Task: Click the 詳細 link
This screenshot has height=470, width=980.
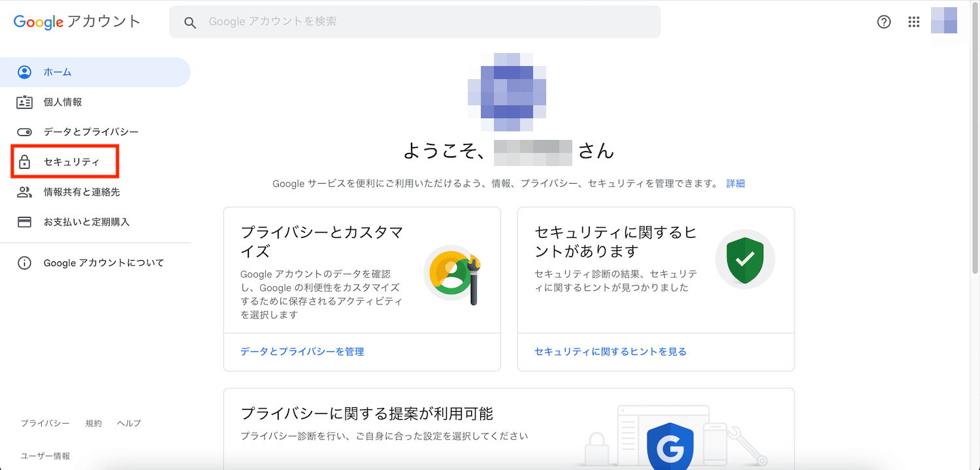Action: coord(736,184)
